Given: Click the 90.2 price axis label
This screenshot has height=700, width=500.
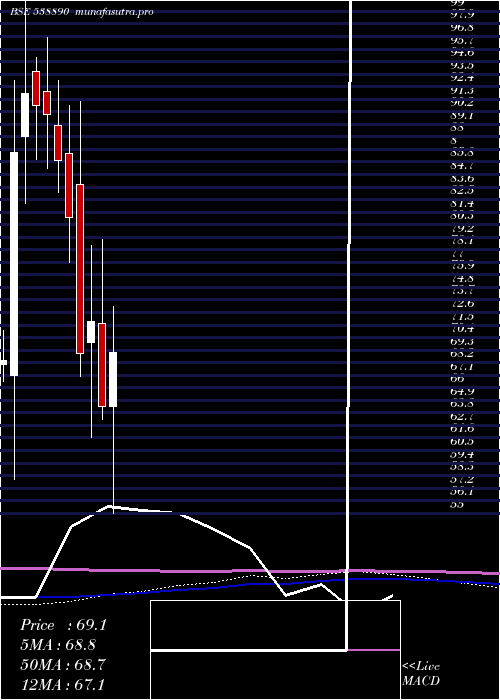Looking at the screenshot, I should tap(462, 103).
